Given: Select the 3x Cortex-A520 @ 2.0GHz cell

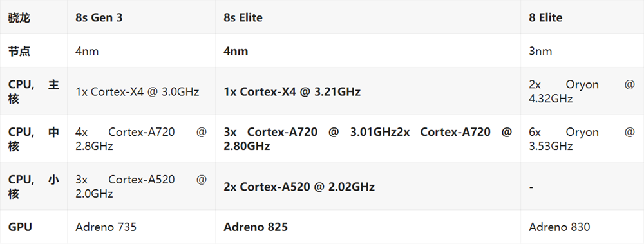Looking at the screenshot, I should (x=141, y=187).
